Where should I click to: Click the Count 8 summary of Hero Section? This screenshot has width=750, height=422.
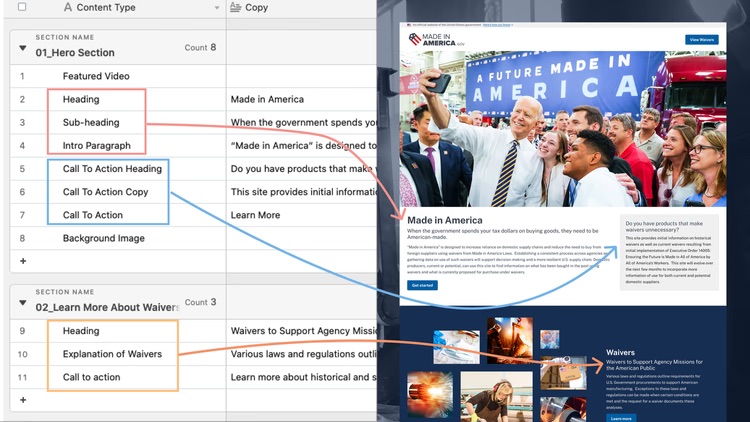point(200,47)
